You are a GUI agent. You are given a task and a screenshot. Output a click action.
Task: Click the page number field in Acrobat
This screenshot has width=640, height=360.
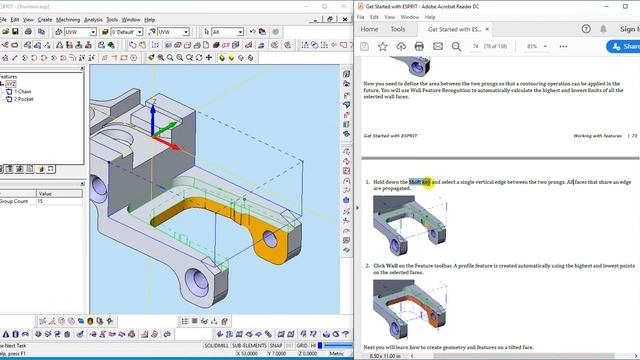476,47
